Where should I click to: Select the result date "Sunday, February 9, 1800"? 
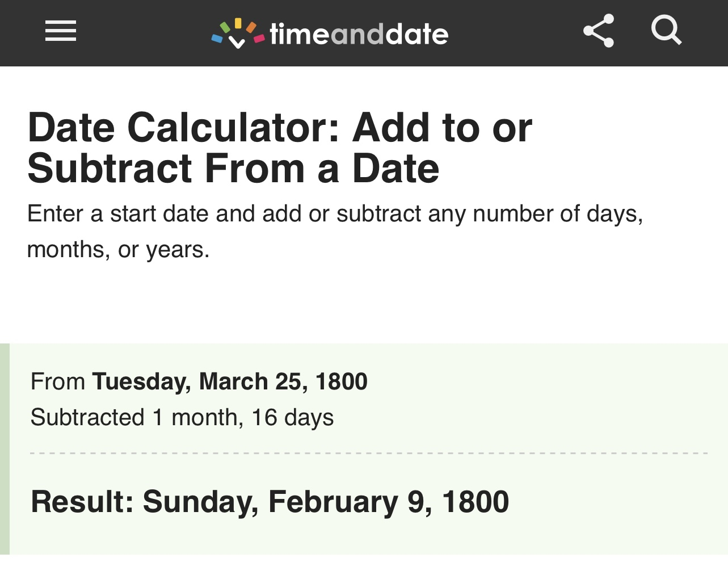point(326,502)
